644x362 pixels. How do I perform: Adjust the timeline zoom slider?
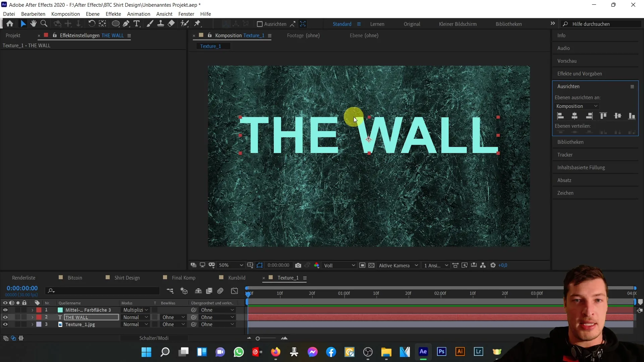tap(258, 339)
